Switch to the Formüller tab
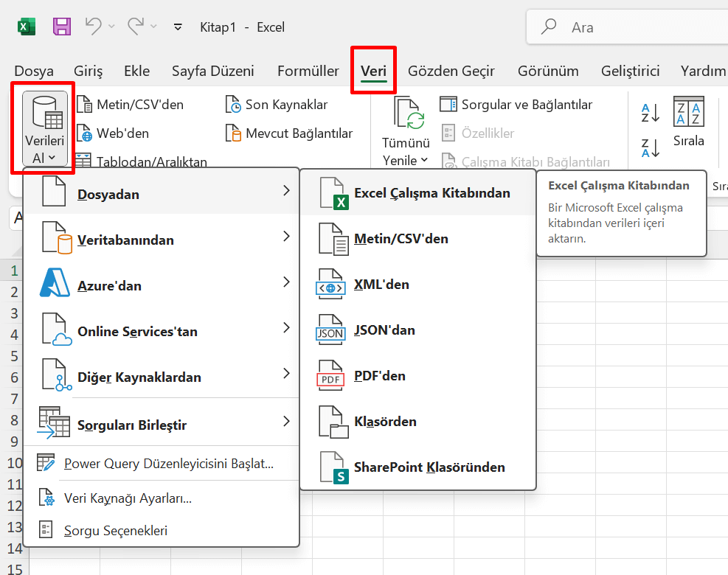Viewport: 728px width, 575px height. point(308,71)
